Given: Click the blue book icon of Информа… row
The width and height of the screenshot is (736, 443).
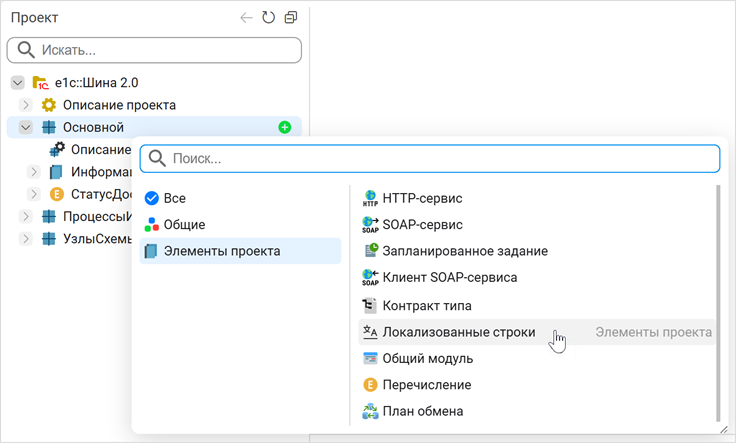Looking at the screenshot, I should (56, 172).
